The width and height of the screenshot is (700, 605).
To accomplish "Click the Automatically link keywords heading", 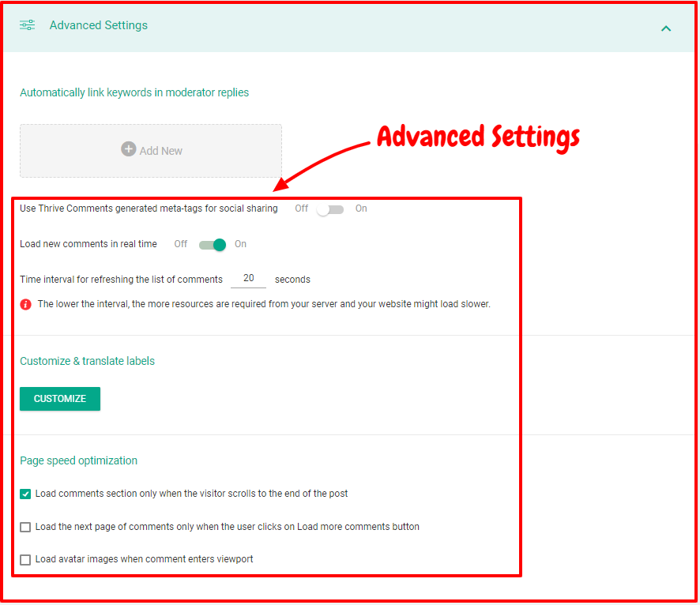I will 134,92.
